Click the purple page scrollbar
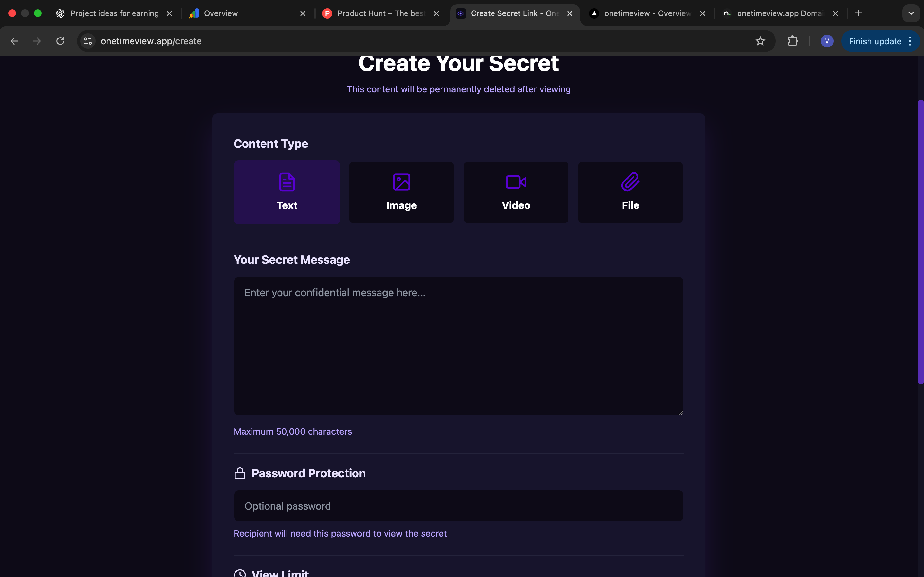This screenshot has width=924, height=577. tap(920, 242)
